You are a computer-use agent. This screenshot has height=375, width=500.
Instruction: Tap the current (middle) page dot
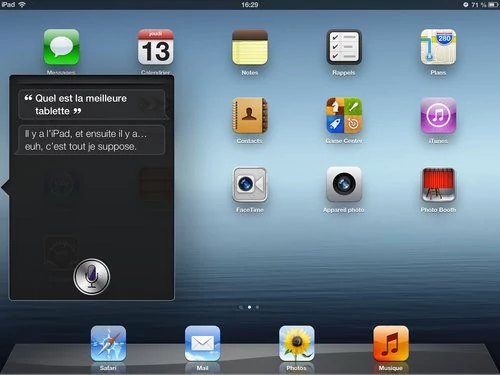(x=249, y=307)
